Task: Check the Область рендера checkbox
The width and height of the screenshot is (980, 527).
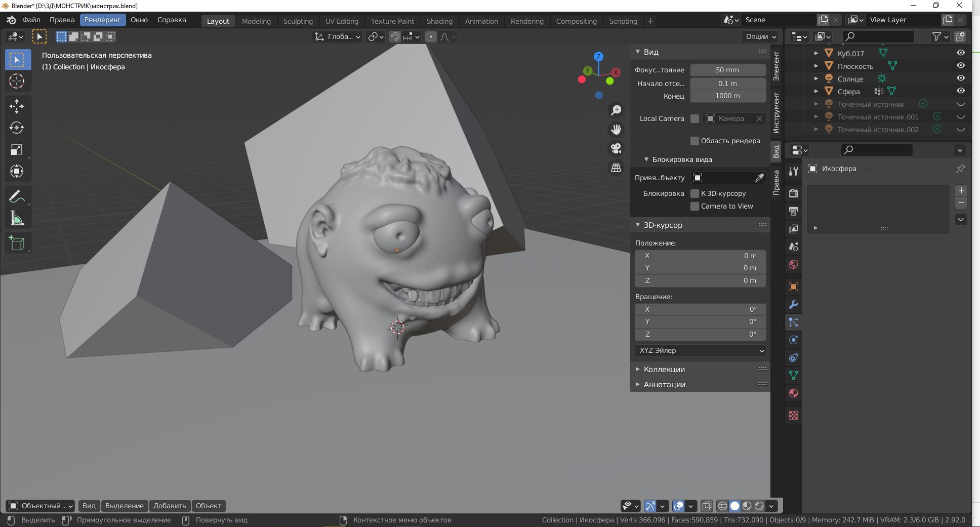Action: click(695, 141)
